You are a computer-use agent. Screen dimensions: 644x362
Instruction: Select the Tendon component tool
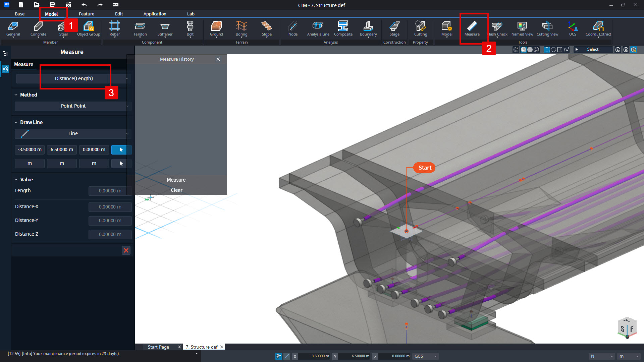140,28
